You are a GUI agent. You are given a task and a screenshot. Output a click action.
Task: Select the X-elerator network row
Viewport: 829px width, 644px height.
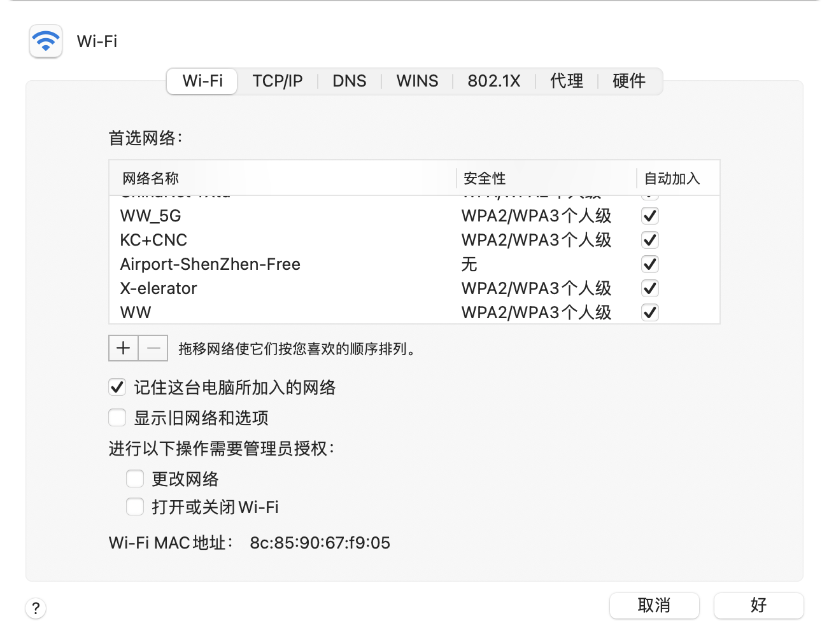pos(414,288)
